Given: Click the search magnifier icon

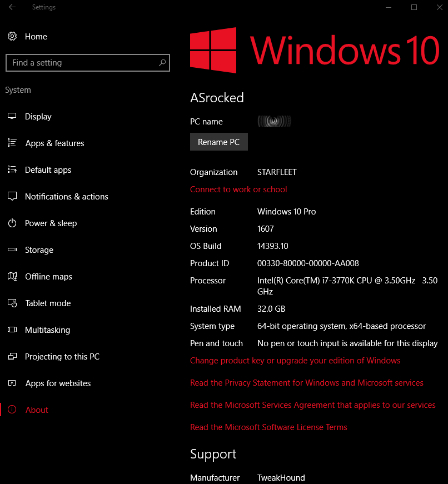Looking at the screenshot, I should tap(162, 63).
